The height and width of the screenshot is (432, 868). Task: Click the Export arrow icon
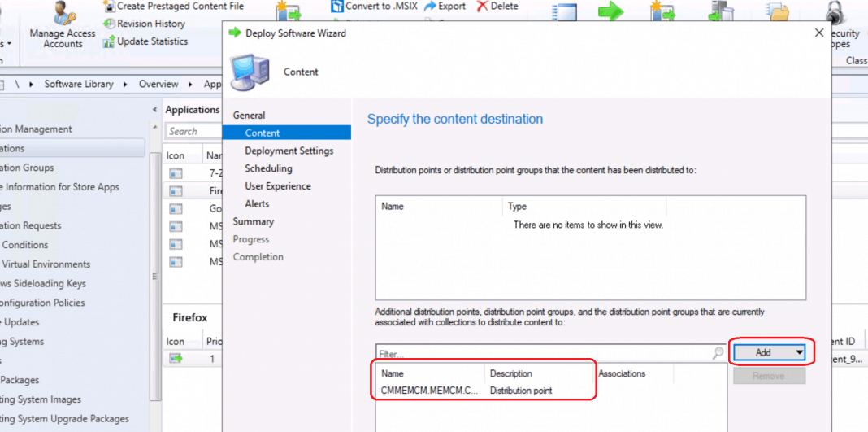click(431, 6)
